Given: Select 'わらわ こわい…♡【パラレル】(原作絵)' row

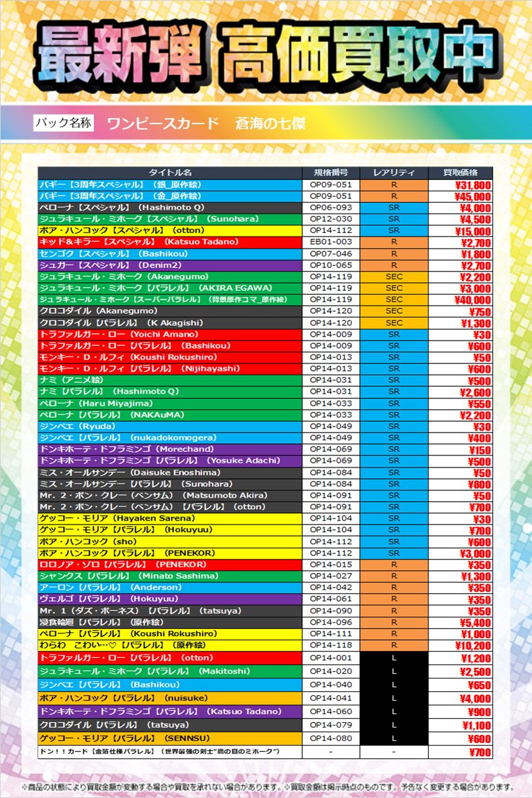Looking at the screenshot, I should point(265,646).
